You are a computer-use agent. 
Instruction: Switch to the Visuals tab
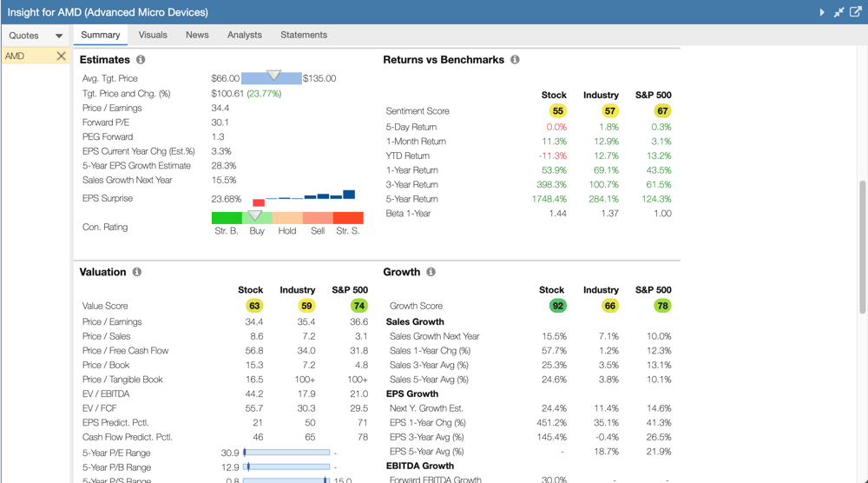pos(153,35)
